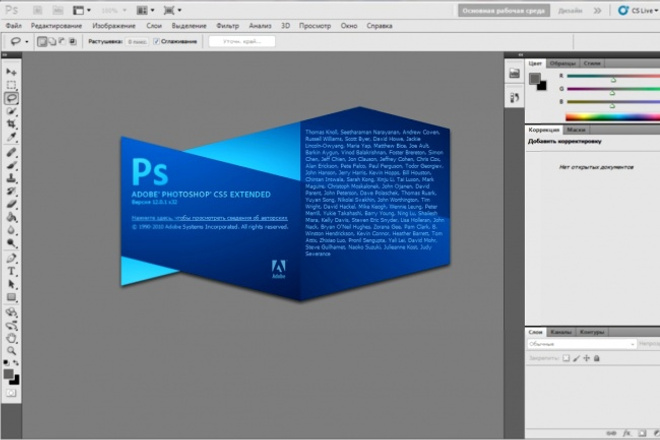Image resolution: width=660 pixels, height=440 pixels.
Task: Open the Файл menu
Action: click(13, 26)
